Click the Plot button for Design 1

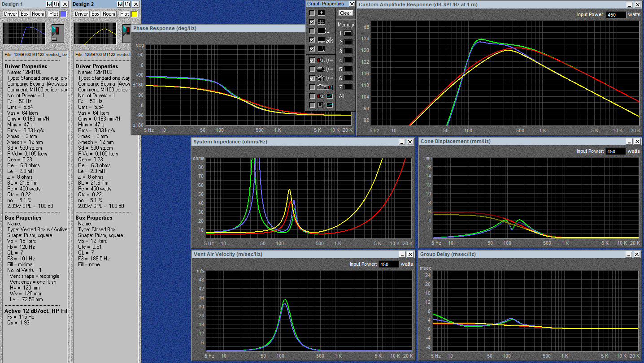(x=54, y=14)
